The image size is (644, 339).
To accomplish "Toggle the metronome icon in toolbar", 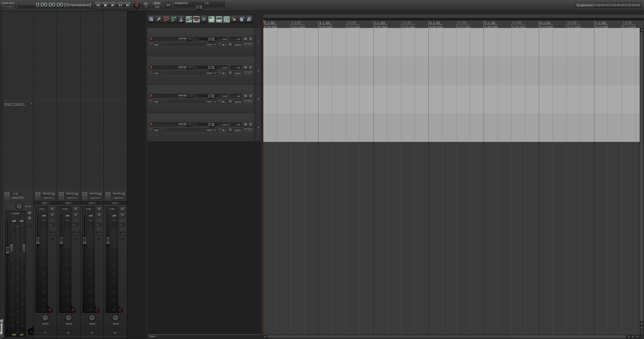I will (x=181, y=19).
